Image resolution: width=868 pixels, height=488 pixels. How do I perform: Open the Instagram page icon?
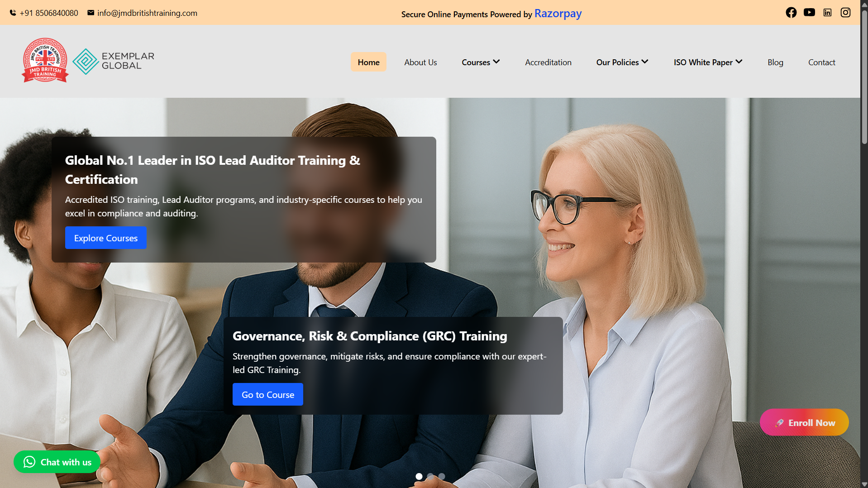pos(845,12)
